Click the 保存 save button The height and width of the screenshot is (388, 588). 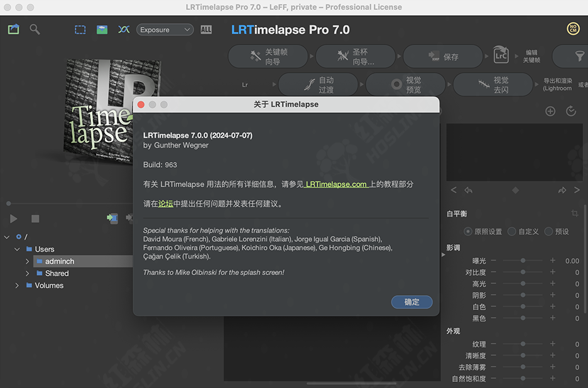[443, 57]
